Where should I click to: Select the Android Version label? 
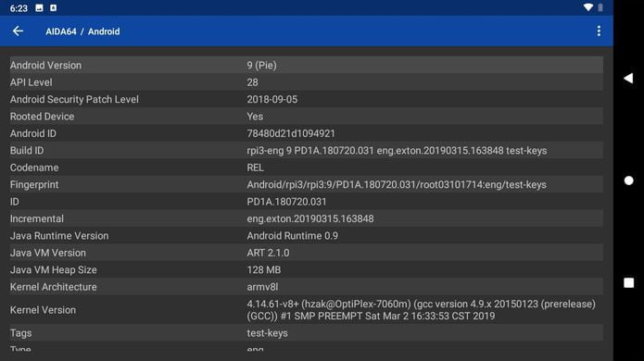45,65
